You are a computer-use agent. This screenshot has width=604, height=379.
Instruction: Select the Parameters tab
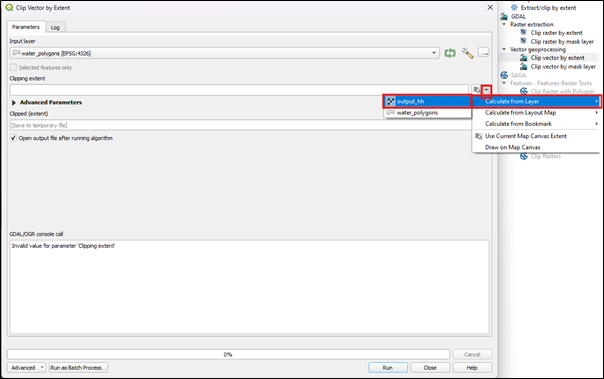(x=26, y=27)
